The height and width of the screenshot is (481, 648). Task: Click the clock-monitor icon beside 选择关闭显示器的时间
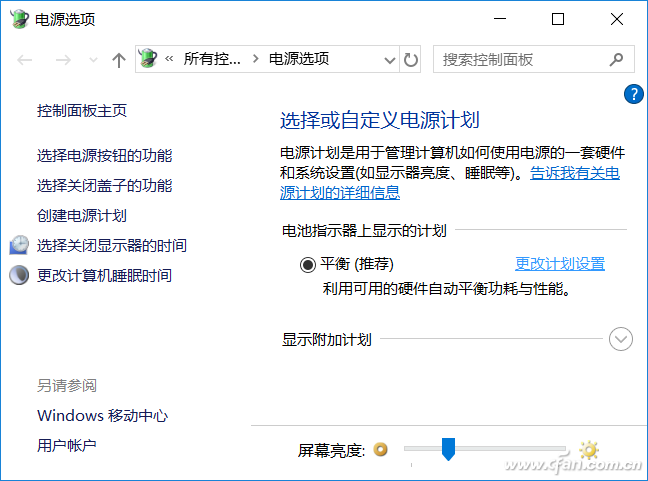(19, 245)
